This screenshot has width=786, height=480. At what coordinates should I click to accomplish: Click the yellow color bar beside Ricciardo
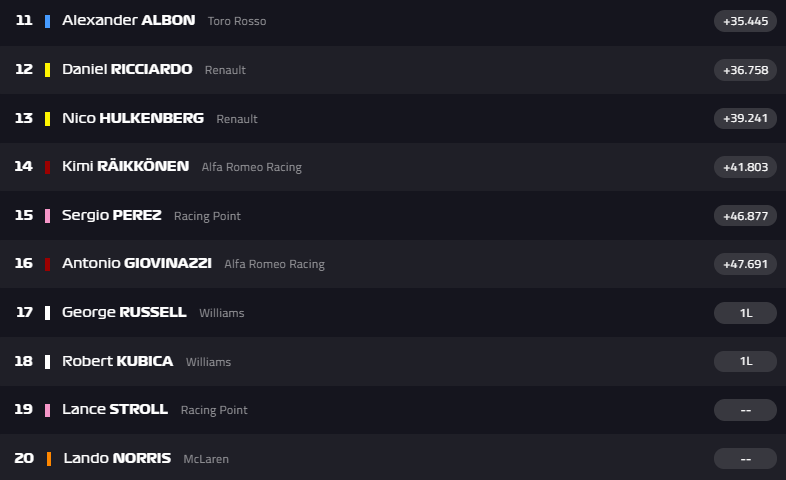47,70
